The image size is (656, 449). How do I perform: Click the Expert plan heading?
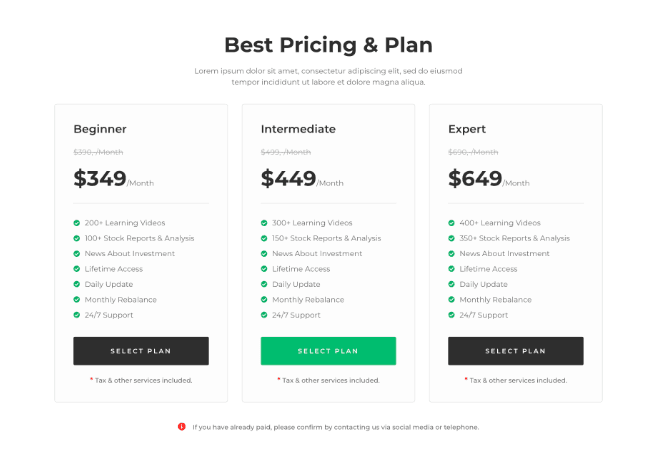(x=467, y=129)
